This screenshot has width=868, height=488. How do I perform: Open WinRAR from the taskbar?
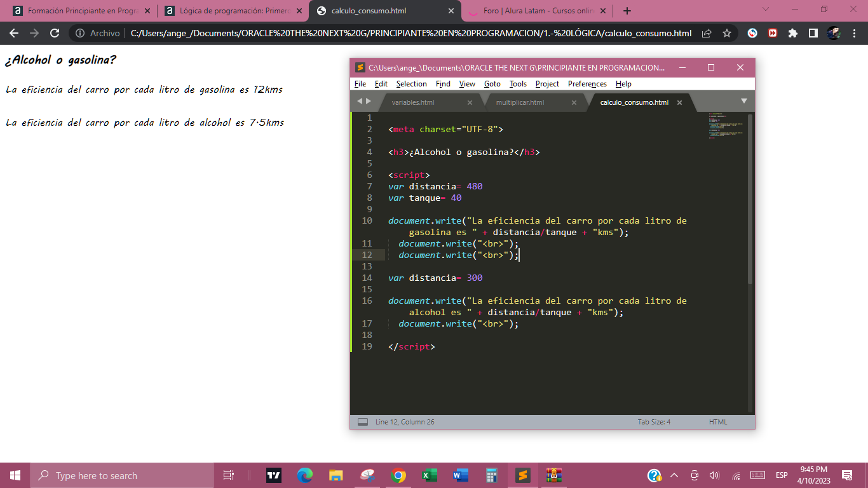coord(554,475)
